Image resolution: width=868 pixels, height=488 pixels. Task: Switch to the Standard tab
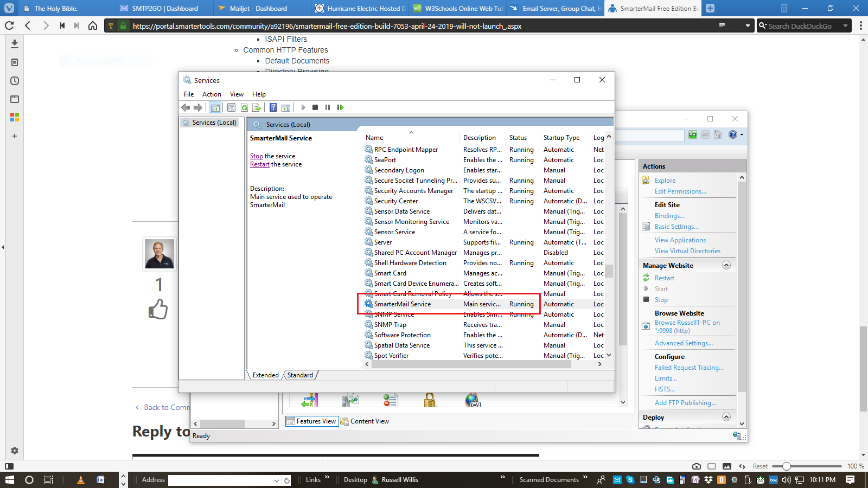[300, 375]
